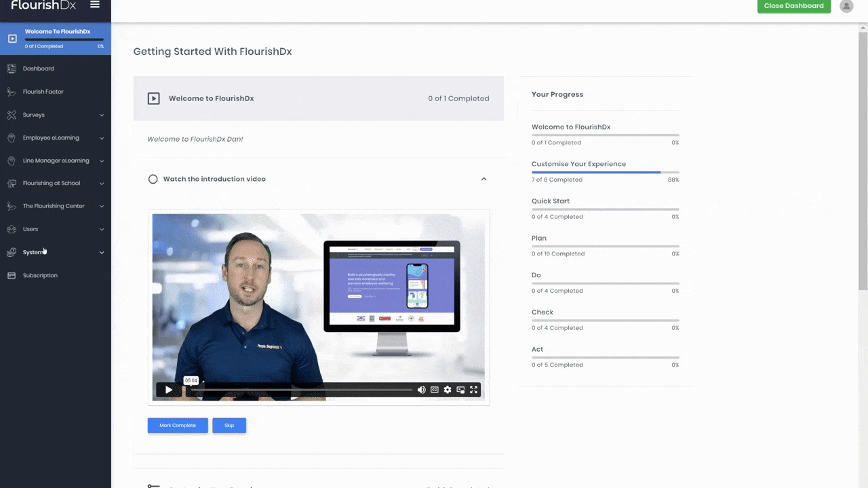
Task: Mute the video volume icon
Action: pos(422,390)
